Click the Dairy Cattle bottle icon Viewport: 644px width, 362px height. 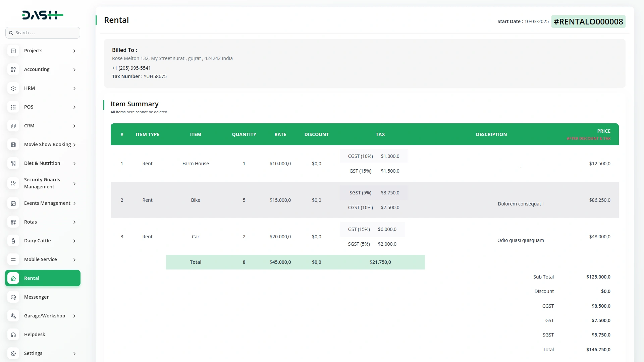[x=13, y=241]
